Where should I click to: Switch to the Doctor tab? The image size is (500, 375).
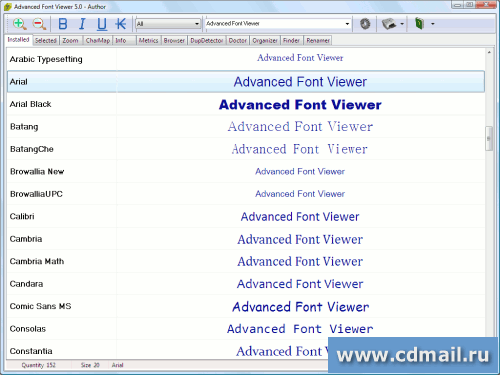pyautogui.click(x=238, y=40)
